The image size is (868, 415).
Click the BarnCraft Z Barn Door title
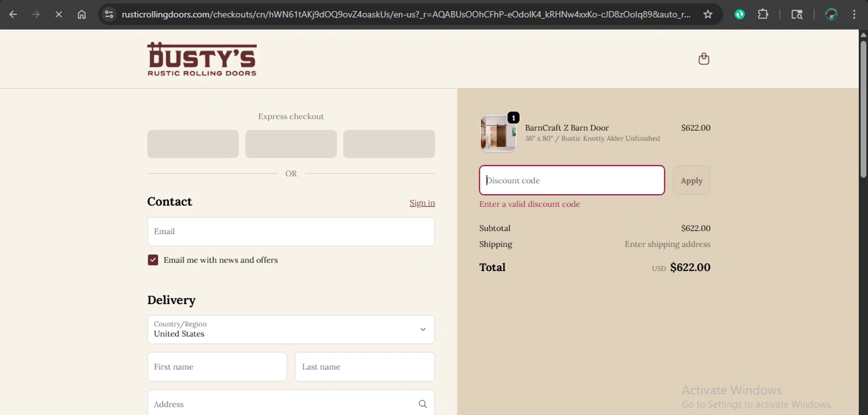coord(567,128)
